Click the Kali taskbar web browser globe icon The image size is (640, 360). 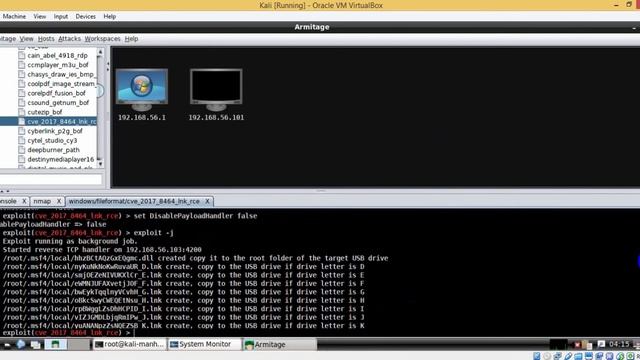pos(21,344)
